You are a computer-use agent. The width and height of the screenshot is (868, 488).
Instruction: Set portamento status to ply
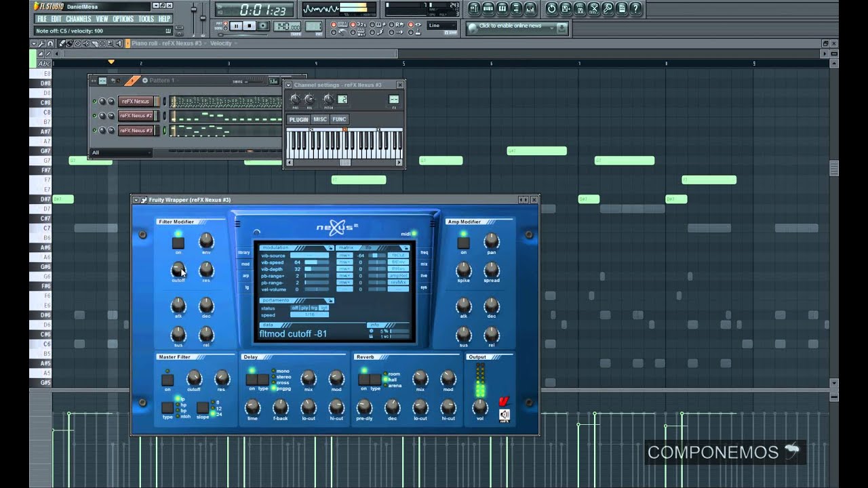(304, 308)
